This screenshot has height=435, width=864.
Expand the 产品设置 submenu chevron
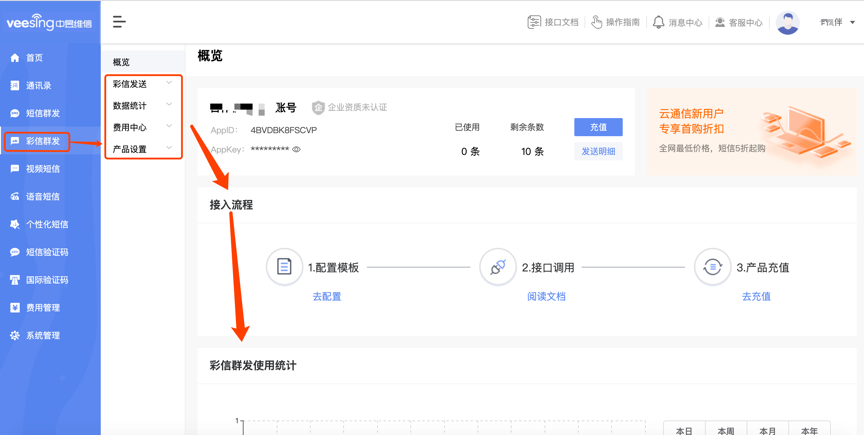[169, 147]
